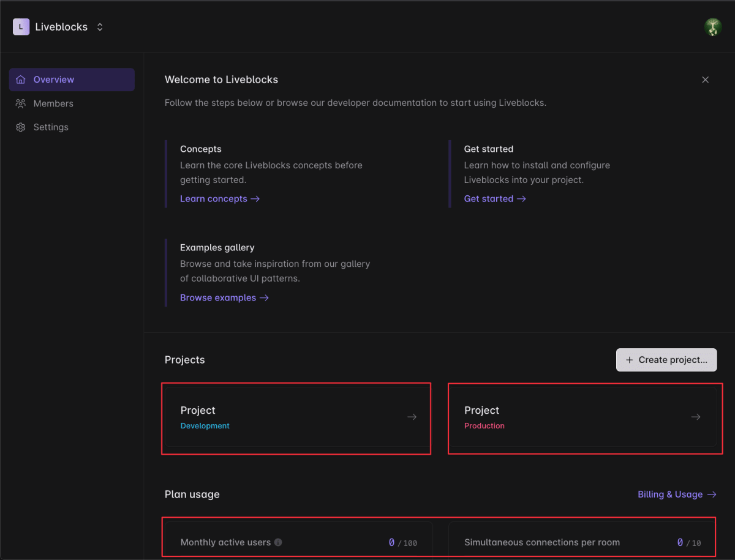The image size is (735, 560).
Task: Open the Production project card
Action: click(x=582, y=417)
